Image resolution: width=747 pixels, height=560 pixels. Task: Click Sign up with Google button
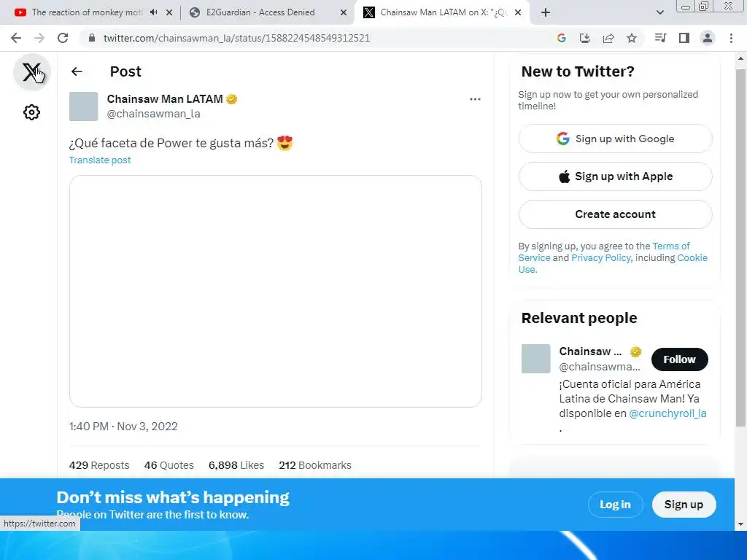[616, 139]
